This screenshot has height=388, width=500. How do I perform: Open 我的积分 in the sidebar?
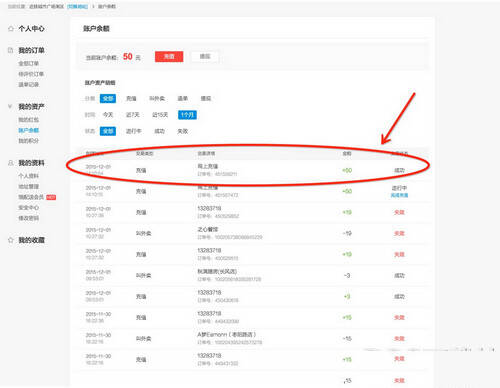[29, 141]
